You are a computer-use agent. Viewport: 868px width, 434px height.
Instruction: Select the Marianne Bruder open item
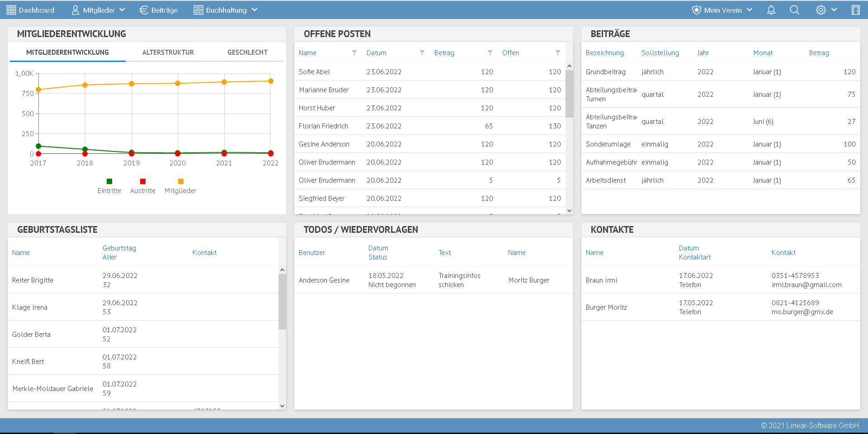point(429,90)
